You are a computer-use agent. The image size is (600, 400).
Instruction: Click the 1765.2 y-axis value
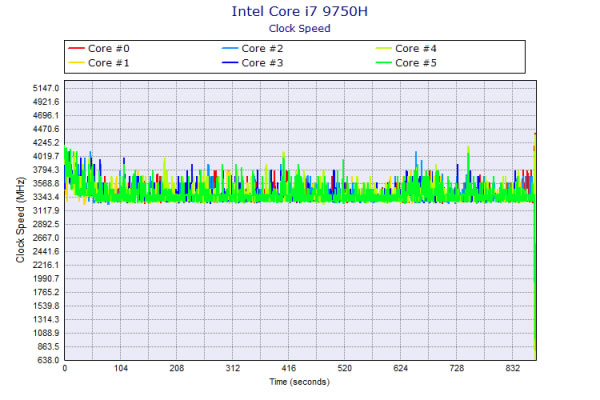click(46, 292)
